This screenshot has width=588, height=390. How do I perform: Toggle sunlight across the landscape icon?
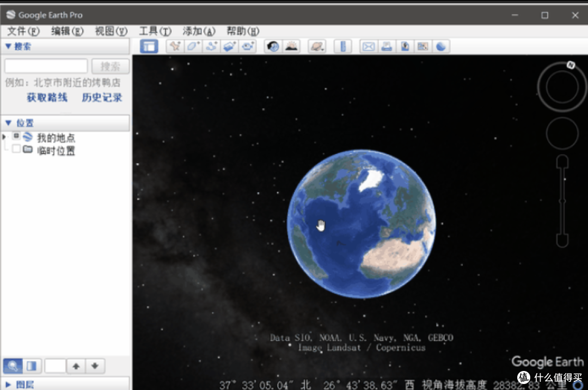coord(291,46)
